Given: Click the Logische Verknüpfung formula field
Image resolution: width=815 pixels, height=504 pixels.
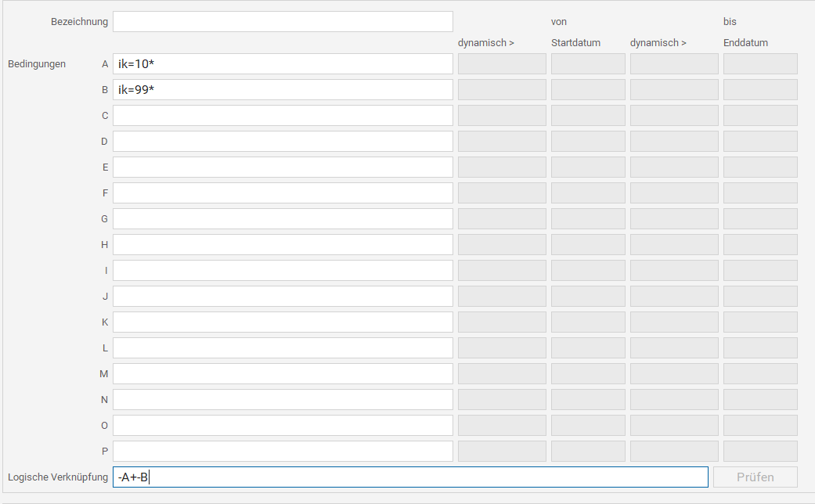Looking at the screenshot, I should 410,477.
